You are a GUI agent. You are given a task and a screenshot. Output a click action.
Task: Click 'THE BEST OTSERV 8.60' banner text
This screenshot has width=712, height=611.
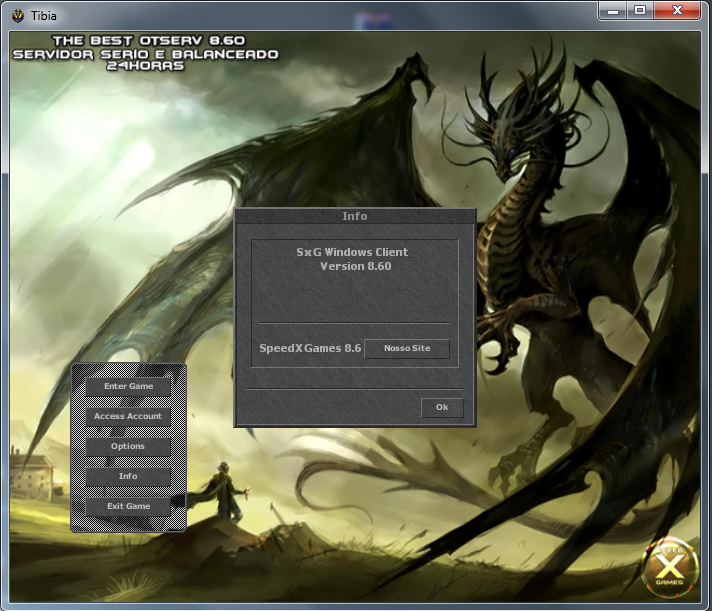tap(149, 41)
